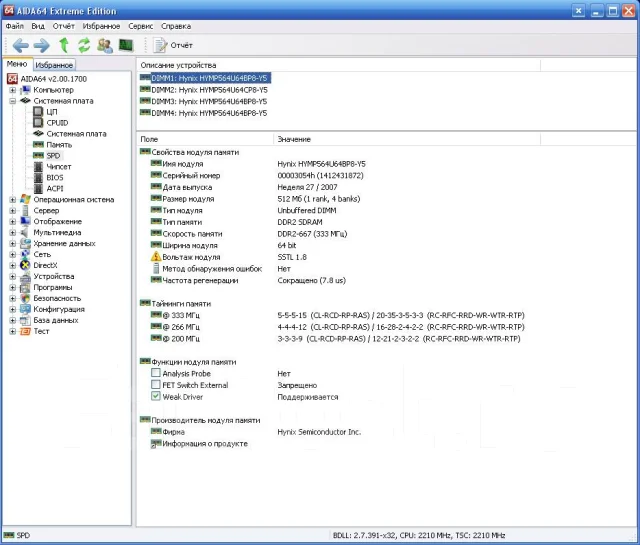Expand the Компьютер tree node
Screen dimensions: 640x545
pos(12,90)
